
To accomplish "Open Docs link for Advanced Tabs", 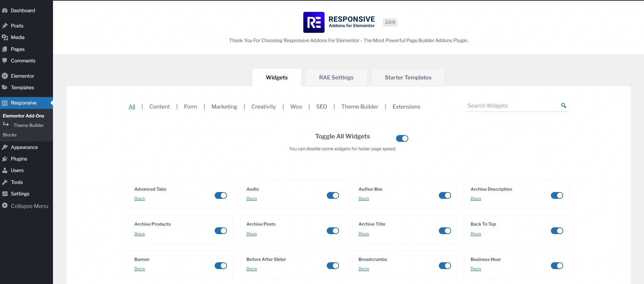I will pyautogui.click(x=140, y=199).
